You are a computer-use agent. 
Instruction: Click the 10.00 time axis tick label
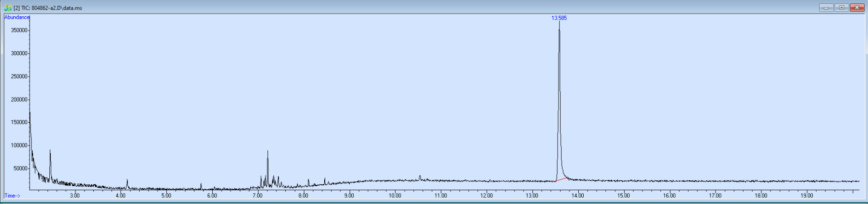395,196
